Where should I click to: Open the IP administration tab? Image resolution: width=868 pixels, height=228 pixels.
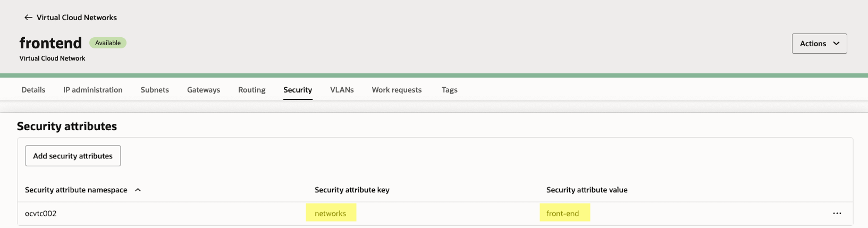point(93,90)
